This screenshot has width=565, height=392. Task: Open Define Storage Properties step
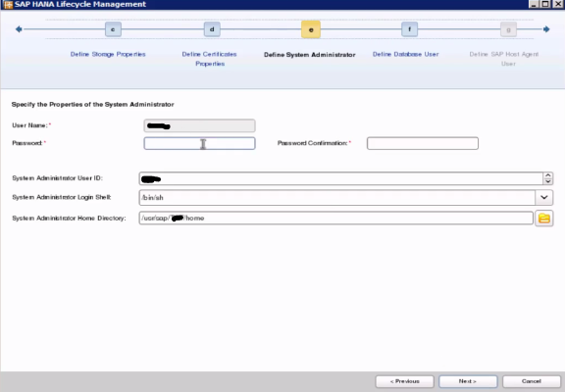[108, 54]
